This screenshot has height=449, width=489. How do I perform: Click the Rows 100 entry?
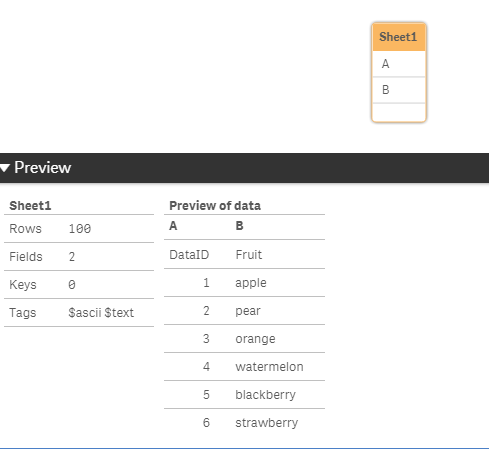pos(79,229)
